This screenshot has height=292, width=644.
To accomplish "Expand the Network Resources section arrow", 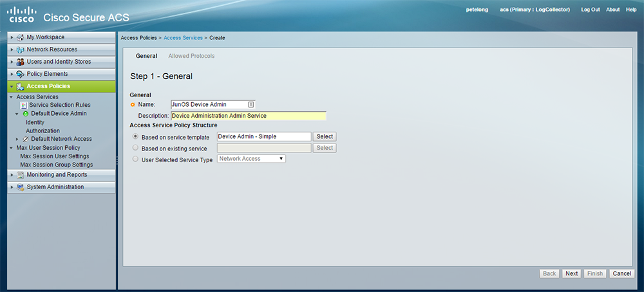I will pyautogui.click(x=12, y=50).
